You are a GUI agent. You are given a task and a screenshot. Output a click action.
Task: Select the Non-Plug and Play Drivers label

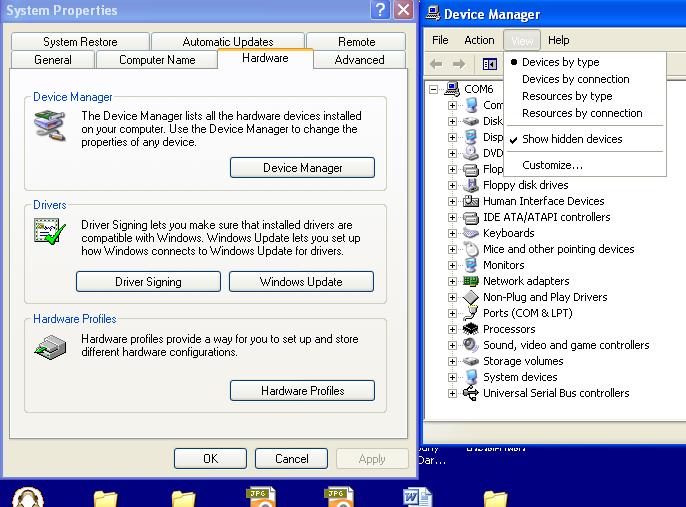545,297
